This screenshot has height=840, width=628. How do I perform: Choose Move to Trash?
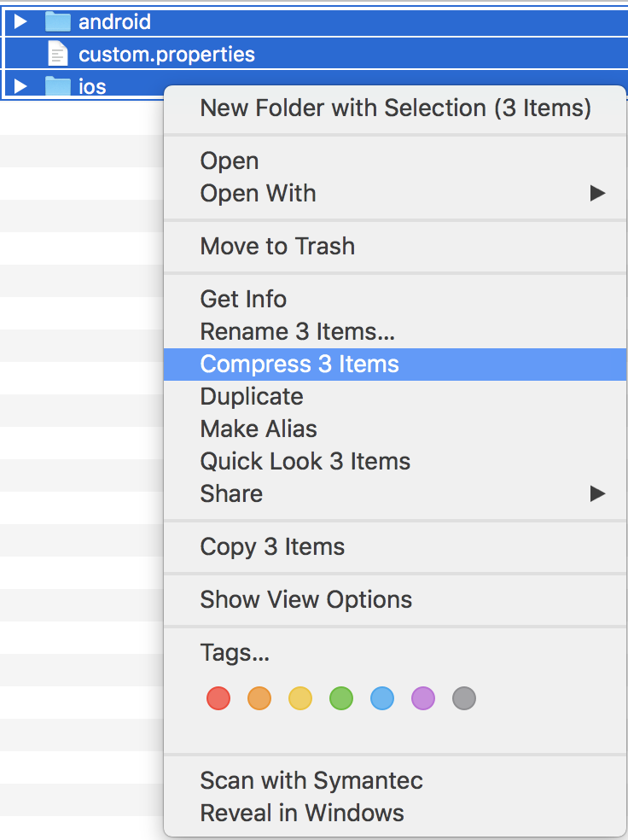394,247
